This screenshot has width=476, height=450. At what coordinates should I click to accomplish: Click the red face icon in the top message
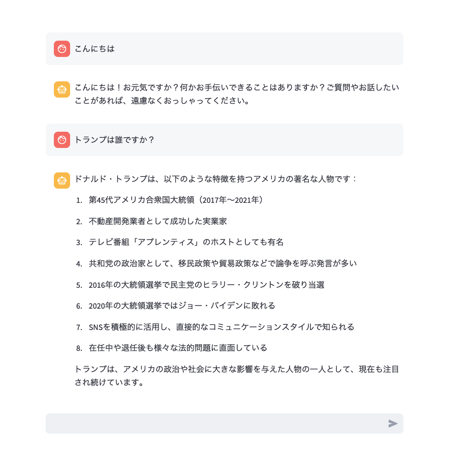pyautogui.click(x=61, y=49)
